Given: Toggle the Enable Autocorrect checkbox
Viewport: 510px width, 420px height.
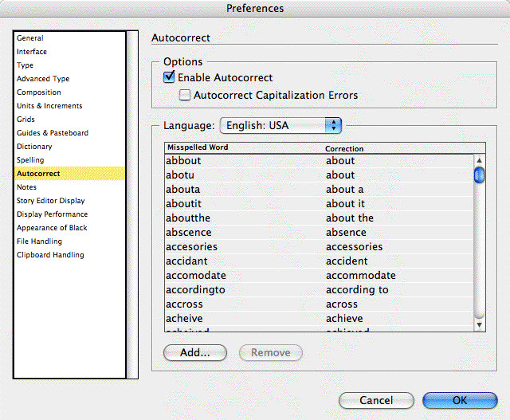Looking at the screenshot, I should pos(169,77).
